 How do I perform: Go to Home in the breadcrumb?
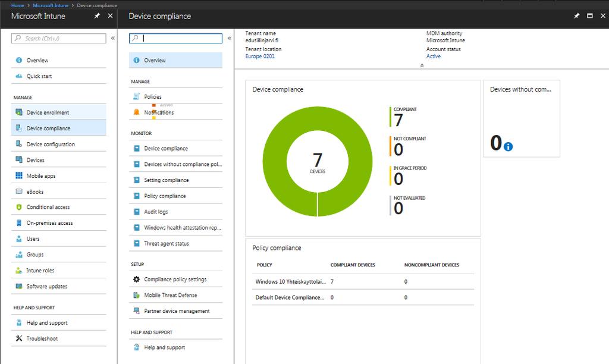[17, 5]
